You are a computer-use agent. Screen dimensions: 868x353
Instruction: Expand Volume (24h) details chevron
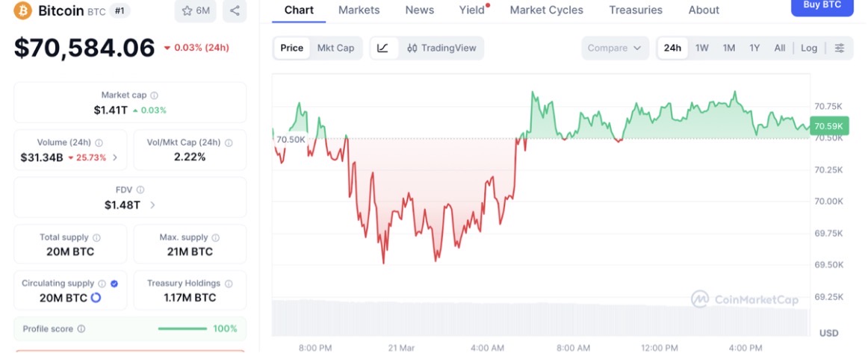click(115, 157)
